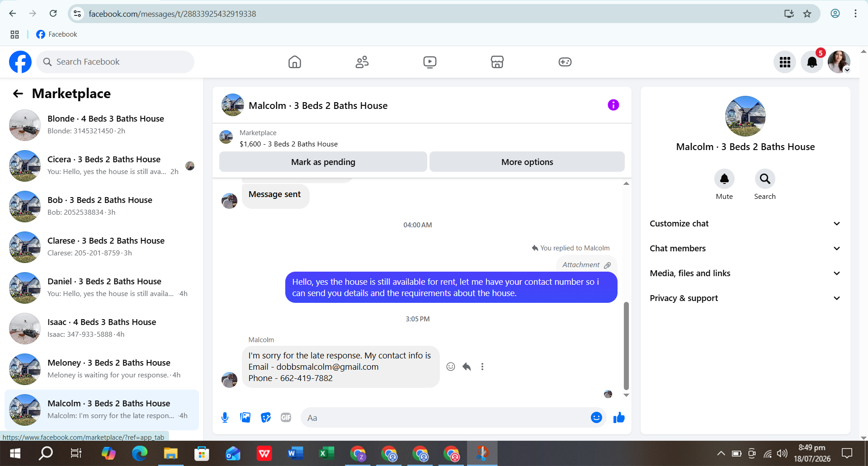The height and width of the screenshot is (466, 868).
Task: Open the Daniel 3 Beds 2 Baths conversation
Action: coord(102,288)
